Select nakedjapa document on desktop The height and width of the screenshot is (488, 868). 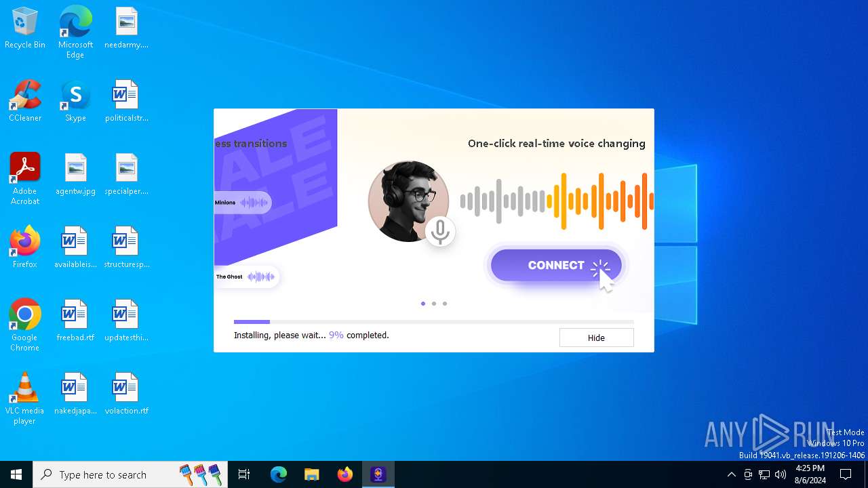pos(75,394)
